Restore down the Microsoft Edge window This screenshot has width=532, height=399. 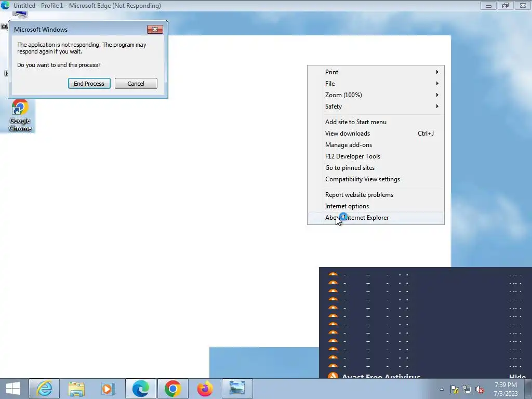506,5
